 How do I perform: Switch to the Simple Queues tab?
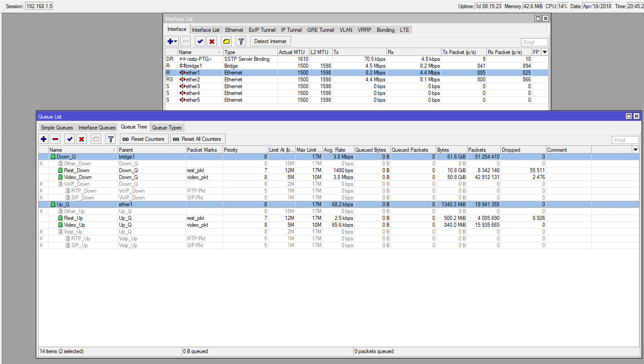coord(57,128)
